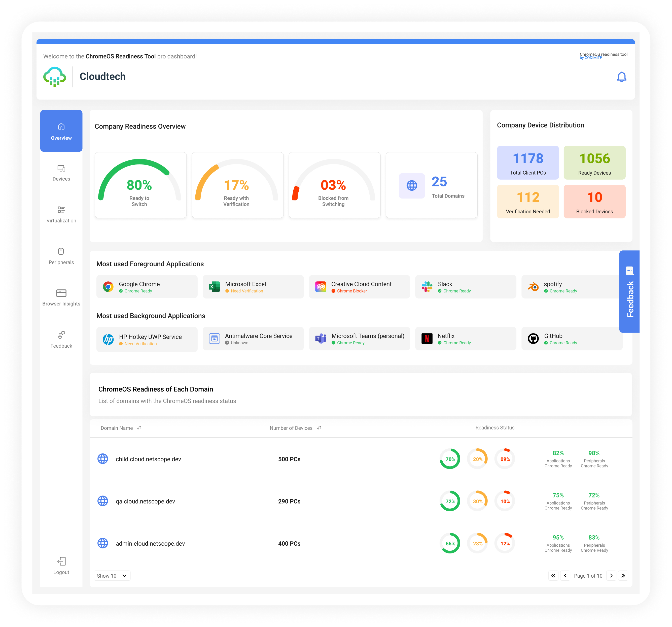The height and width of the screenshot is (627, 672).
Task: Open the Show 10 dropdown
Action: click(112, 576)
